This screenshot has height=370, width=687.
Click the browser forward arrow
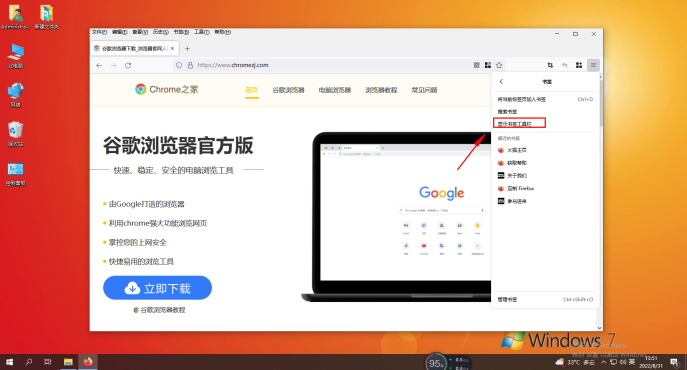[x=113, y=65]
